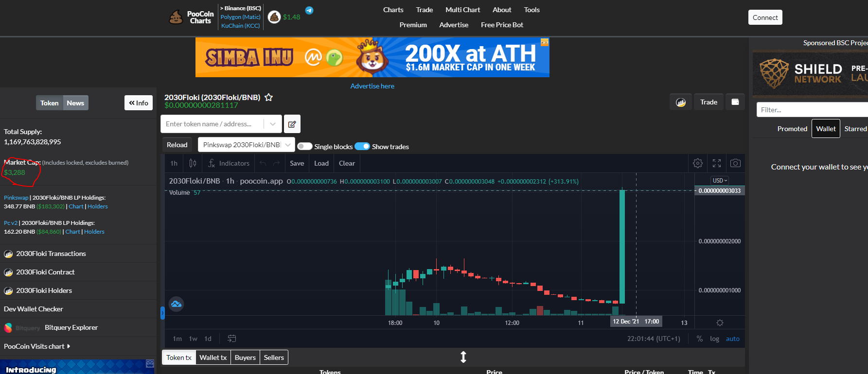The height and width of the screenshot is (374, 868).
Task: Redo the chart action
Action: [x=276, y=163]
